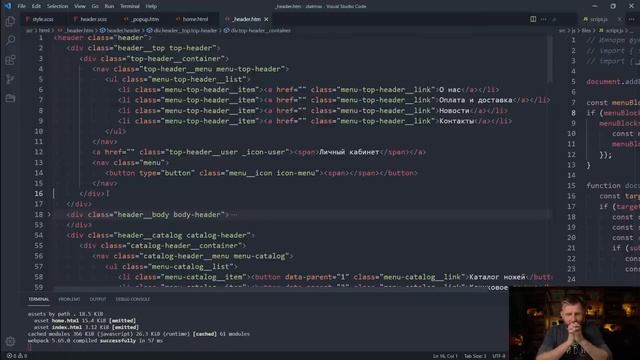
Task: Click the UTF-8 encoding status item
Action: (499, 356)
